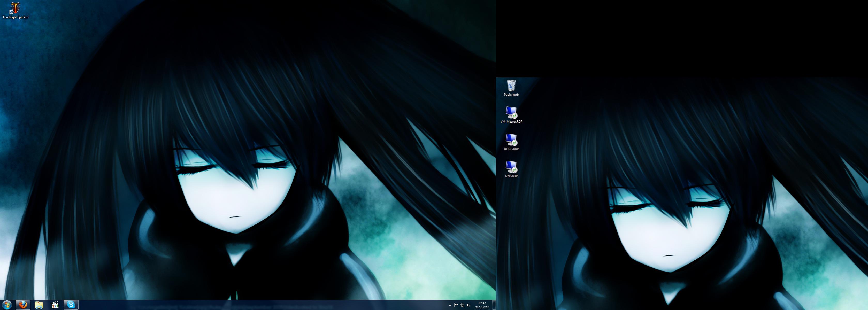Click the Papierkorb text label

511,95
